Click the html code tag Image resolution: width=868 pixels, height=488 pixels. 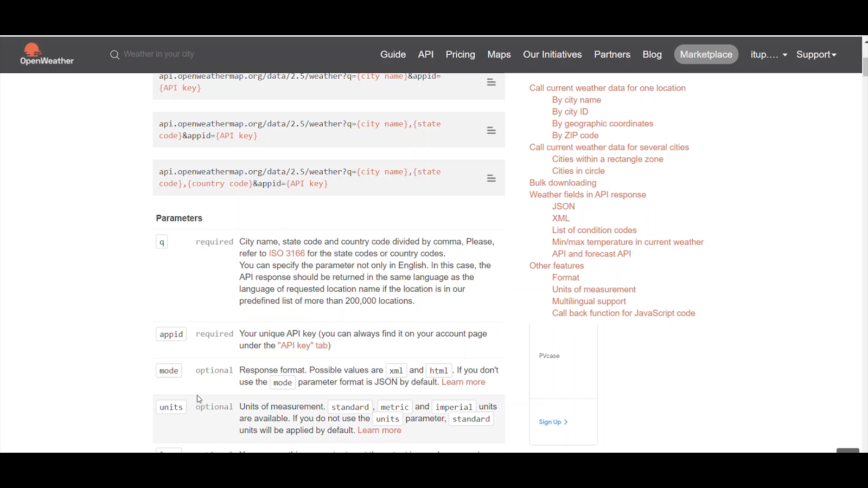(x=439, y=371)
